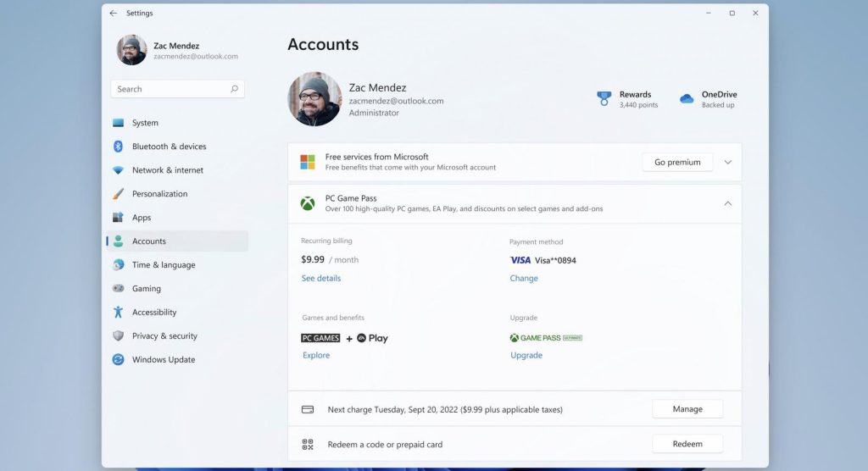This screenshot has height=471, width=868.
Task: Click the Free services from Microsoft title
Action: point(376,157)
